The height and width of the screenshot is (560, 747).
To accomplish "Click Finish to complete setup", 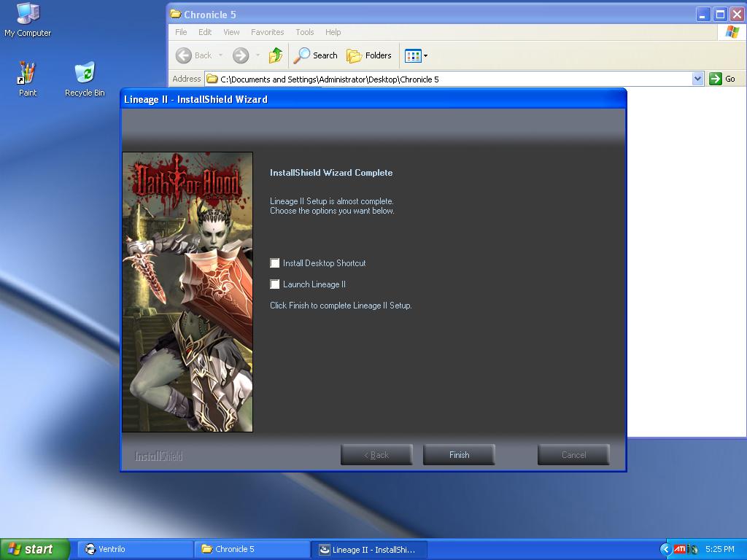I will 459,455.
